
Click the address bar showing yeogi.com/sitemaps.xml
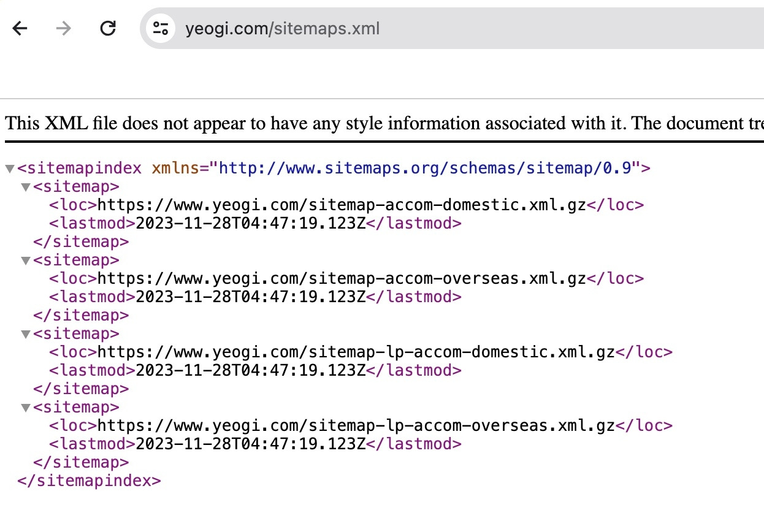pyautogui.click(x=282, y=28)
